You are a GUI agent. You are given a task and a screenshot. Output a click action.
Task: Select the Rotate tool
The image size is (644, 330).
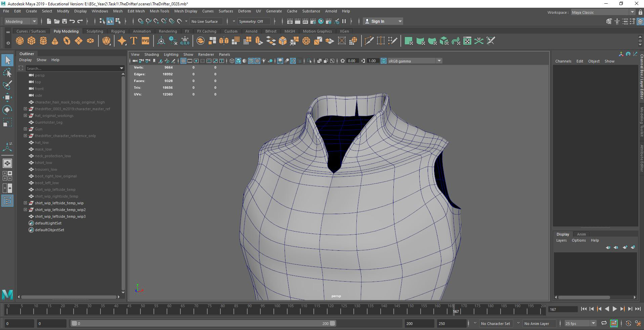pos(7,109)
